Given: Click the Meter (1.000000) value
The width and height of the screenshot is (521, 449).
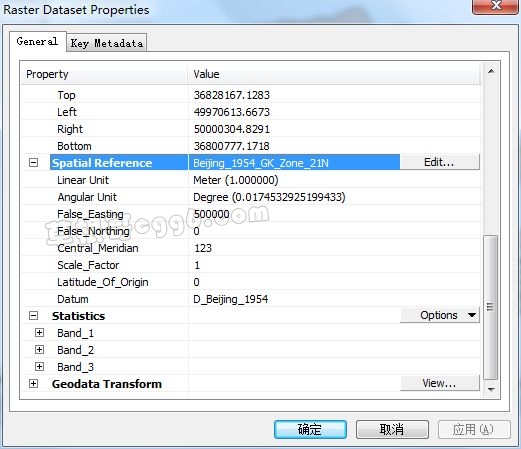Looking at the screenshot, I should [x=236, y=180].
